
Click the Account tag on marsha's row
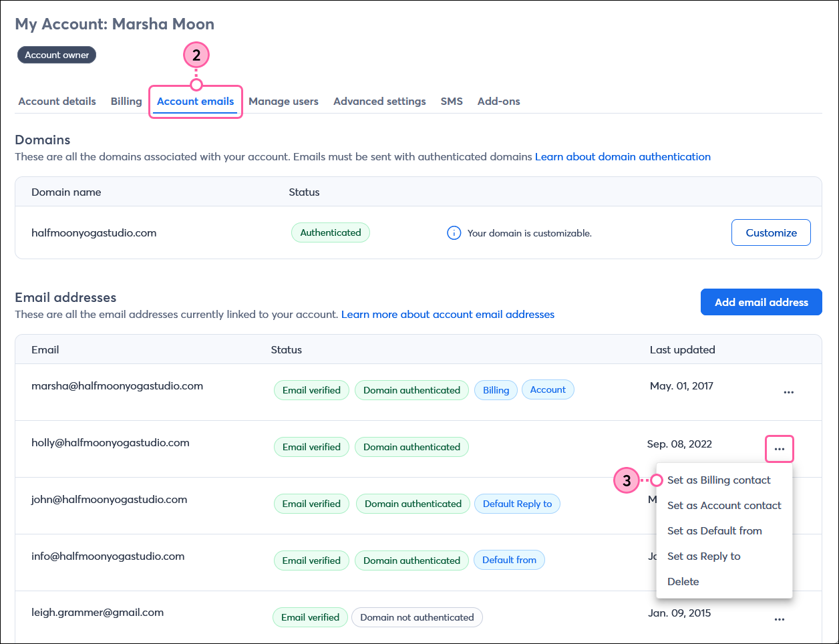548,389
